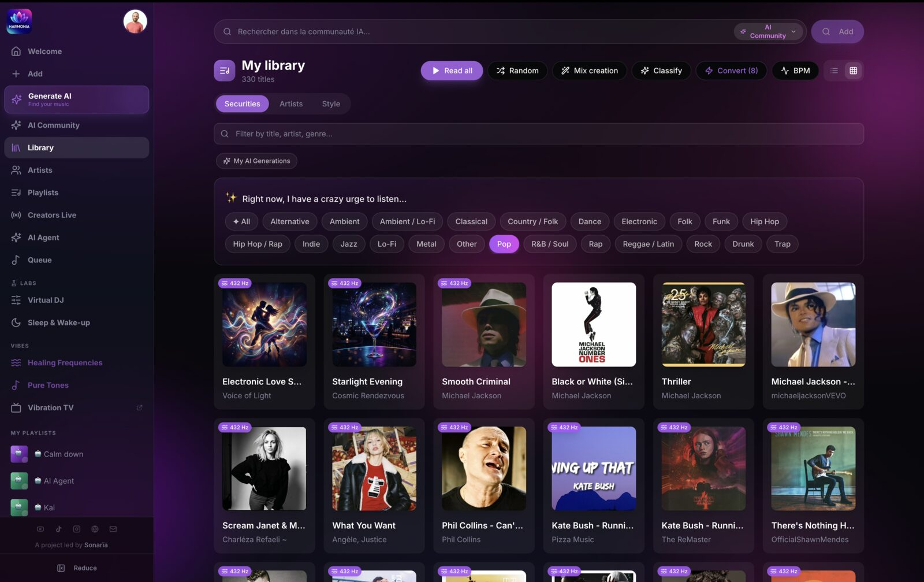
Task: Select the Securities tab
Action: [243, 104]
